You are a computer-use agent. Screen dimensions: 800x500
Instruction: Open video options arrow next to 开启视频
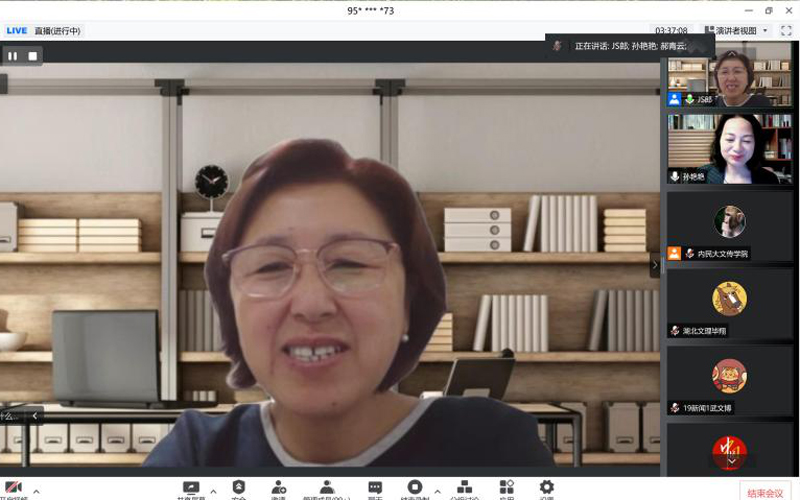click(36, 491)
